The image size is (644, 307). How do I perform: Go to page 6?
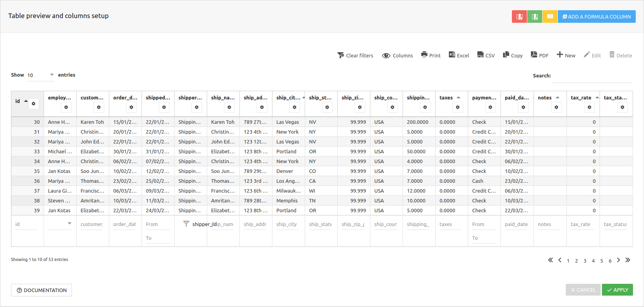[610, 261]
